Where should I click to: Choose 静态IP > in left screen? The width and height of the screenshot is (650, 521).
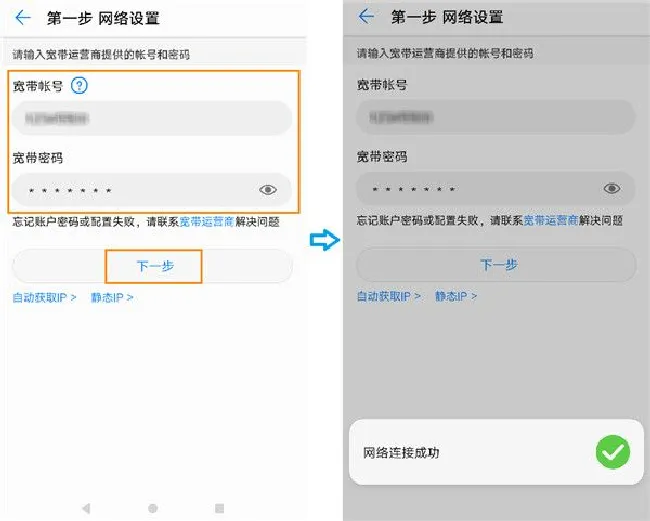(112, 298)
